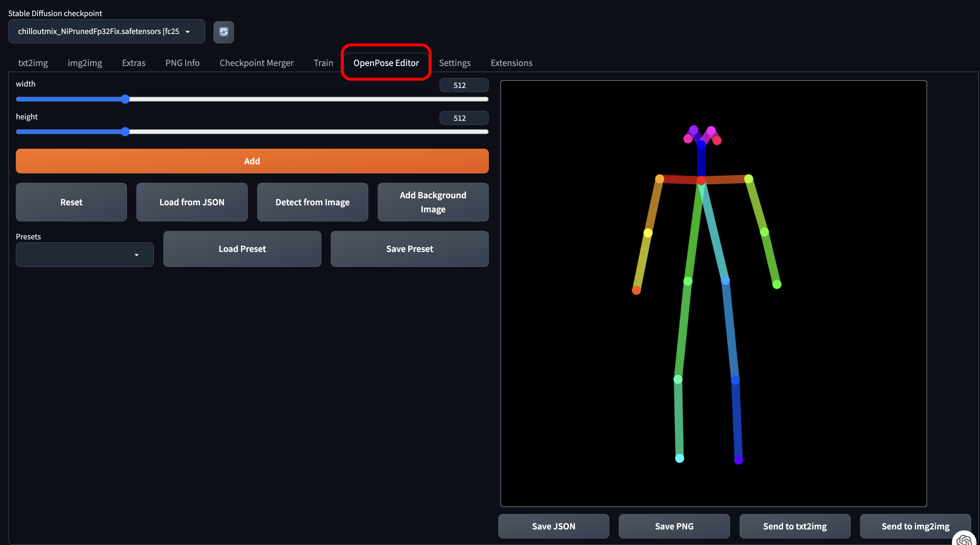This screenshot has width=980, height=545.
Task: Select the skeleton's neck joint (red dot)
Action: point(701,180)
